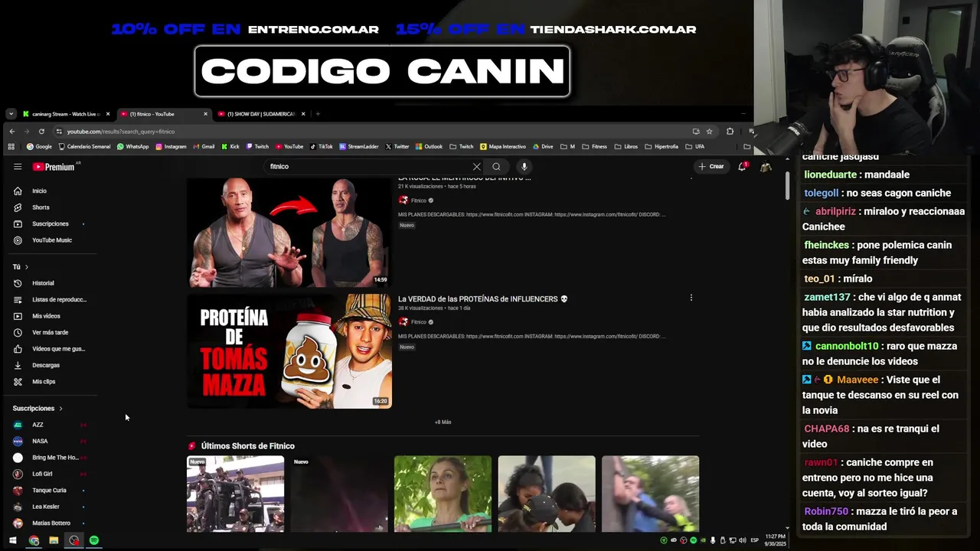Click the search magnifier button
Screen dimensions: 980x551
pos(496,166)
